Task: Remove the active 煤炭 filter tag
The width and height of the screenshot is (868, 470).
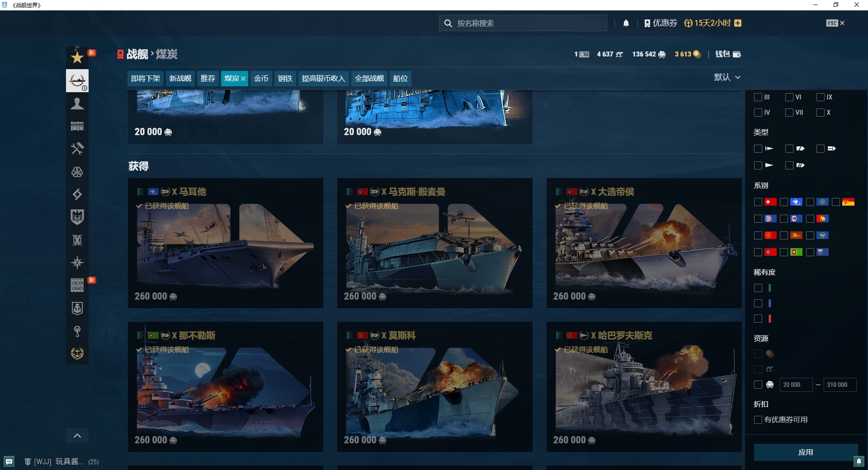Action: tap(243, 79)
